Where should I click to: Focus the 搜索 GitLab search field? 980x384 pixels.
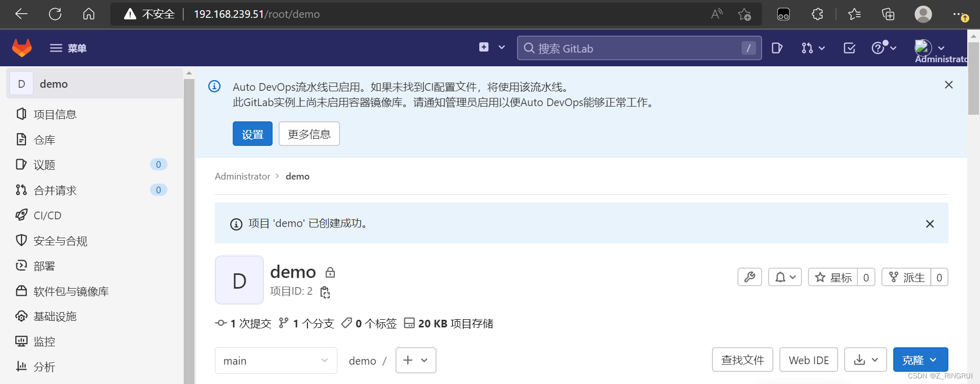[639, 48]
